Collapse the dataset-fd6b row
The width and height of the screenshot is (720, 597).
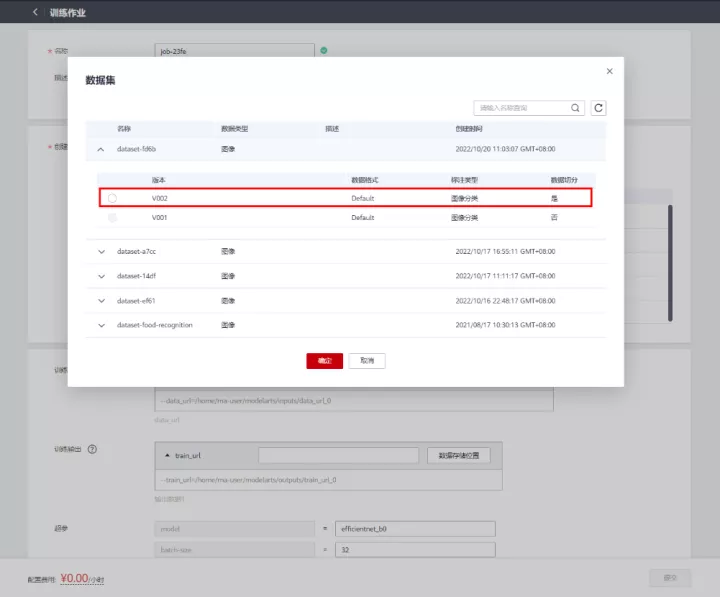(x=101, y=149)
